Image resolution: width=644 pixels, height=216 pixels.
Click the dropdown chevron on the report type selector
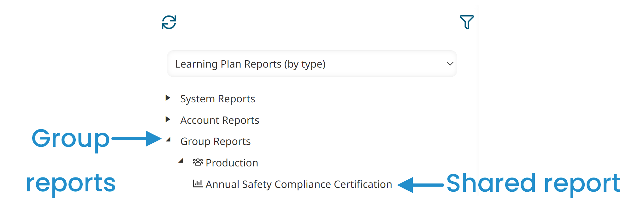450,64
